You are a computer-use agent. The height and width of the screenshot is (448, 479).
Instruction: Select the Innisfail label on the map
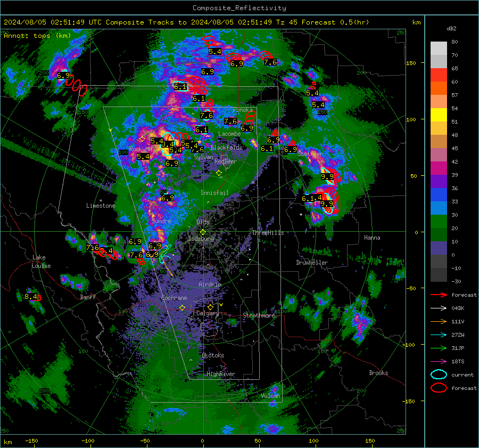(x=214, y=193)
